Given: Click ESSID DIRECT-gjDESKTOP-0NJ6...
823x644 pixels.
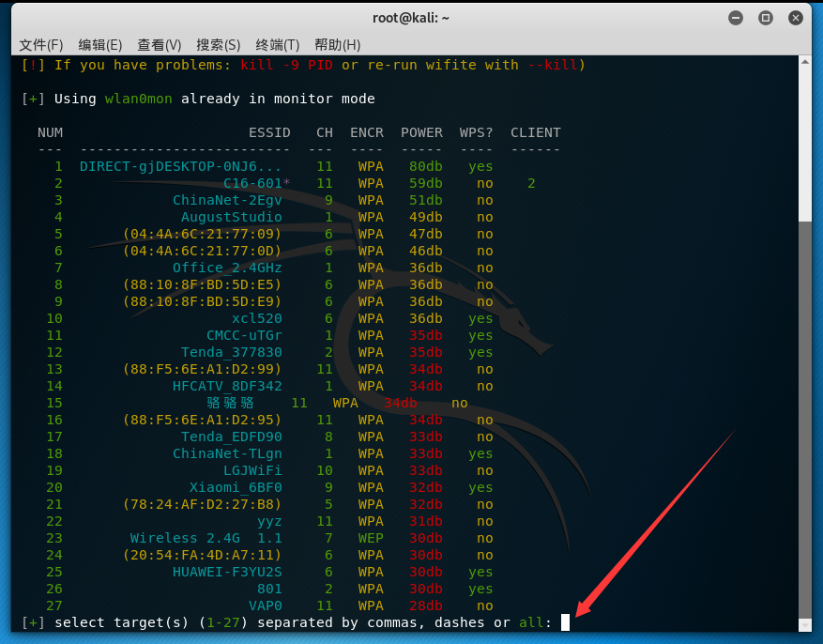Looking at the screenshot, I should tap(180, 167).
